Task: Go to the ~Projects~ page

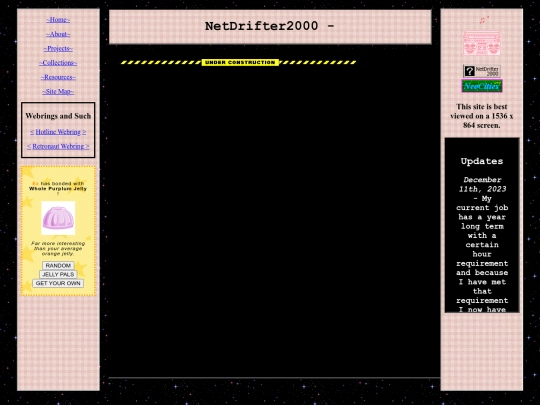Action: tap(58, 49)
